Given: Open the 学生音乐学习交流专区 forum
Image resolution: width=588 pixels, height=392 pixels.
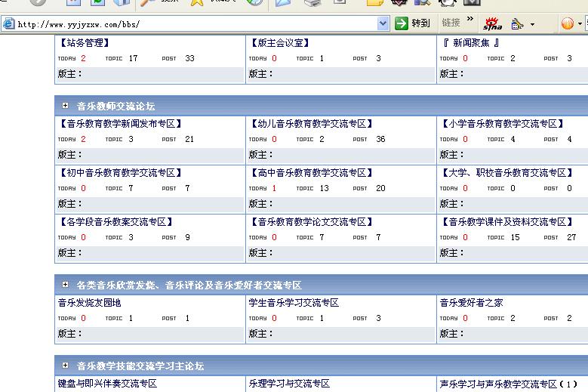Looking at the screenshot, I should [x=294, y=303].
